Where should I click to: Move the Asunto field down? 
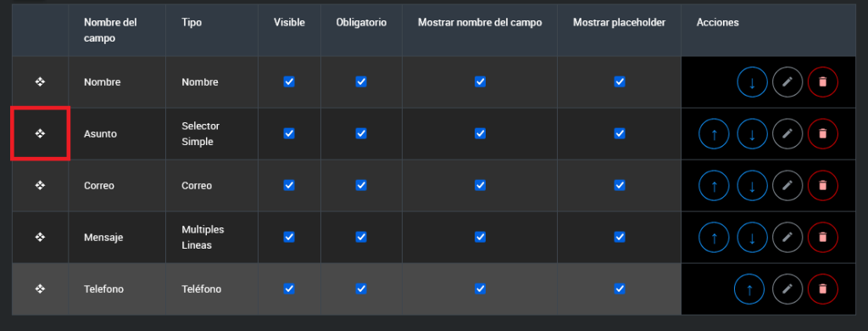click(x=752, y=134)
